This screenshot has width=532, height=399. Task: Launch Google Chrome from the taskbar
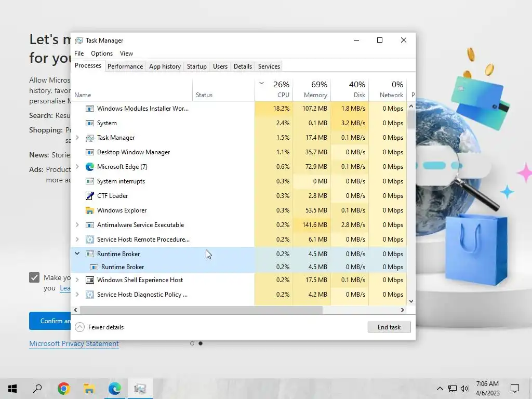coord(63,389)
